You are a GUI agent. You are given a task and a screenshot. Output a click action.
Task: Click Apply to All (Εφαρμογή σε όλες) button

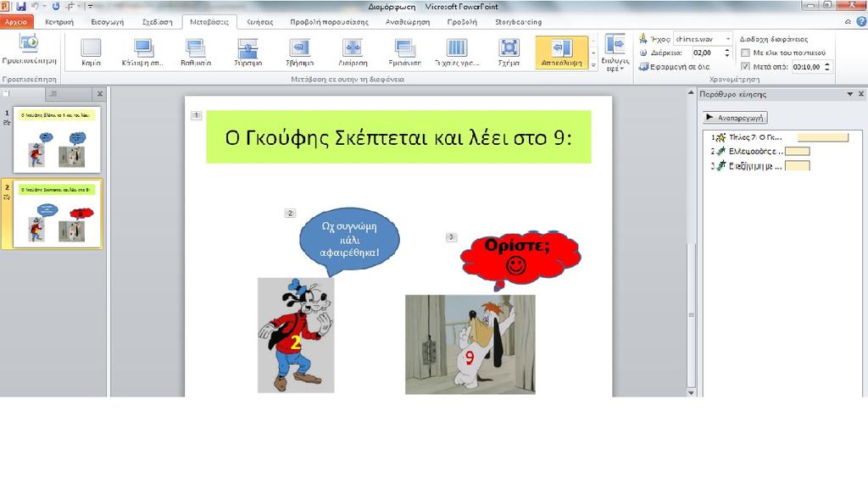point(674,66)
